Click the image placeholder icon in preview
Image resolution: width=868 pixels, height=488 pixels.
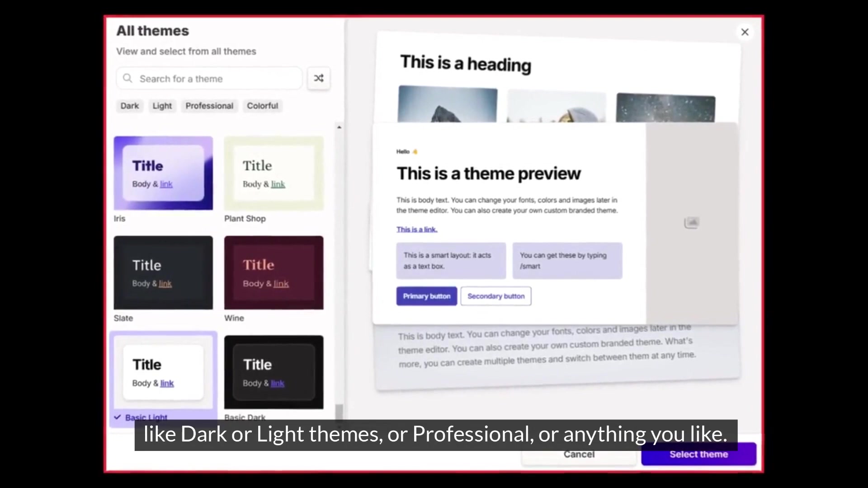[692, 222]
